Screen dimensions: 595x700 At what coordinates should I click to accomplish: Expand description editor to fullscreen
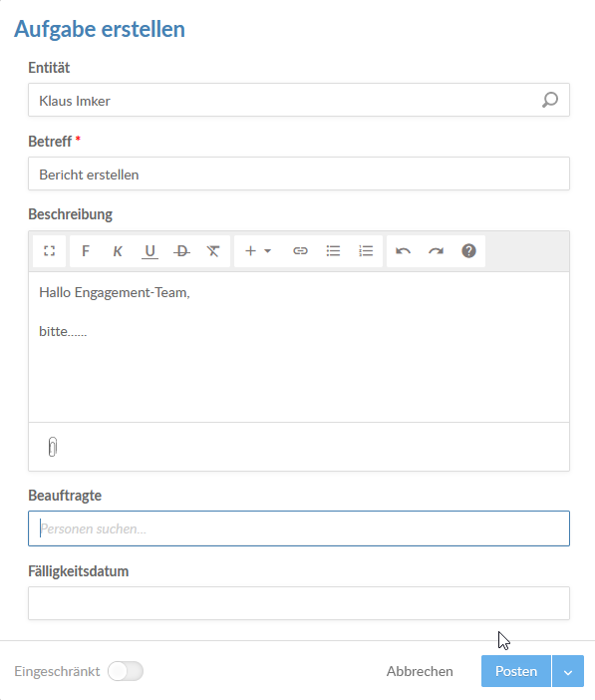click(49, 251)
